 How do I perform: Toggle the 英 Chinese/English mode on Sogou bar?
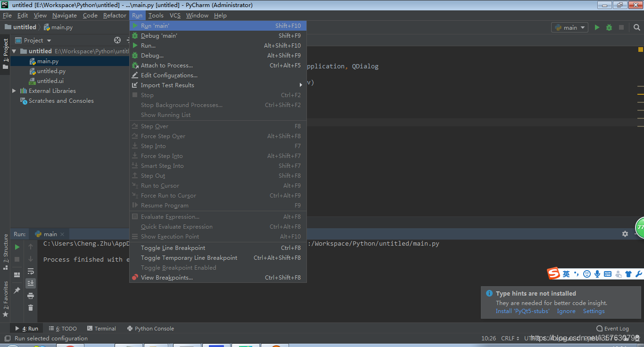pyautogui.click(x=566, y=274)
